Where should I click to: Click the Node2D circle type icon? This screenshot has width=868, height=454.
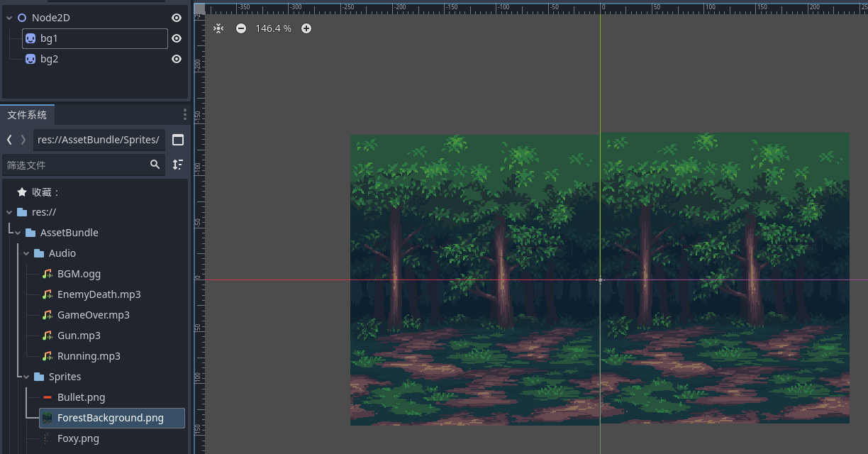coord(22,18)
